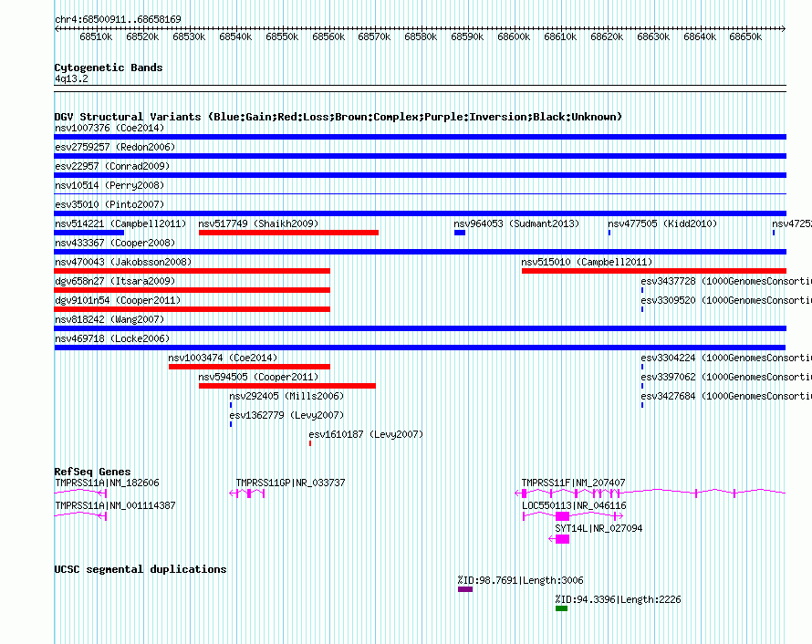Select the esv3304224 1000Genomes variant label
The height and width of the screenshot is (644, 812).
pos(726,358)
